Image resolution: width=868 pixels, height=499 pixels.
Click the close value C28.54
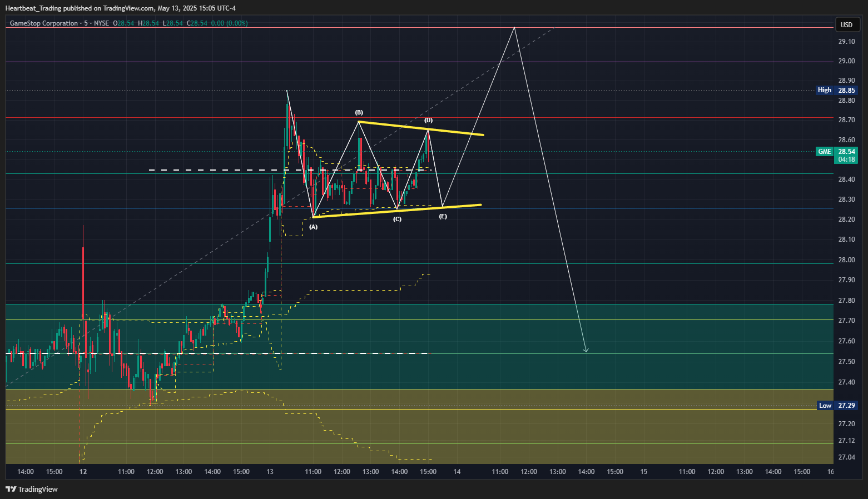pos(197,23)
